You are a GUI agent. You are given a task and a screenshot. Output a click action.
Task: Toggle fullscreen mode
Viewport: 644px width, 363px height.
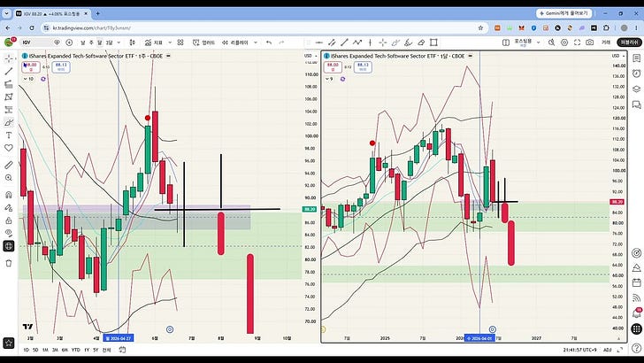(577, 42)
